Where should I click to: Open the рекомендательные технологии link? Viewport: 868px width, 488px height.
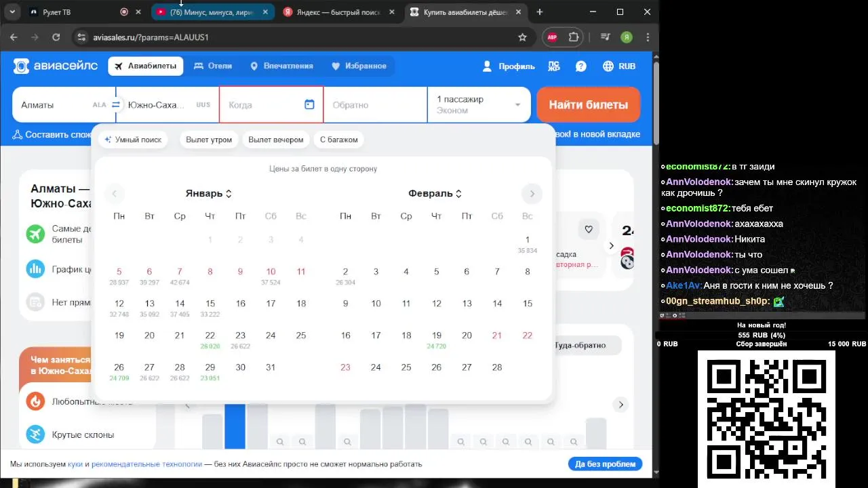(x=146, y=464)
